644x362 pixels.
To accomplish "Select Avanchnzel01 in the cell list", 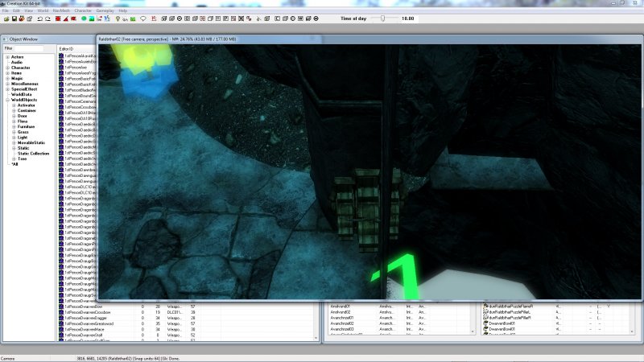I will (x=342, y=318).
